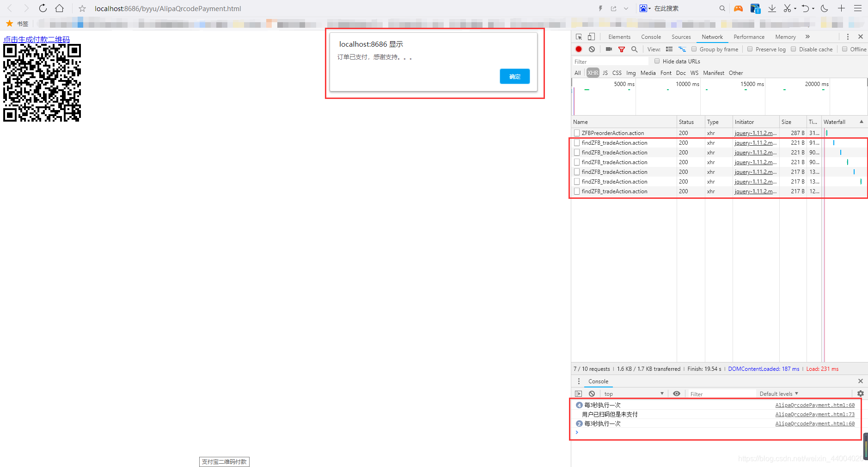Toggle the device toolbar icon in DevTools

tap(591, 37)
